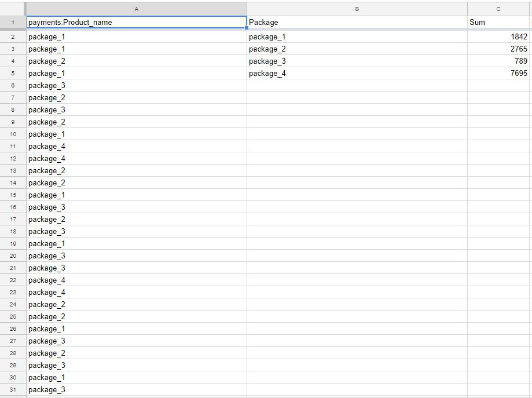Image resolution: width=532 pixels, height=398 pixels.
Task: Click package_1 in row 5 column A
Action: 137,74
